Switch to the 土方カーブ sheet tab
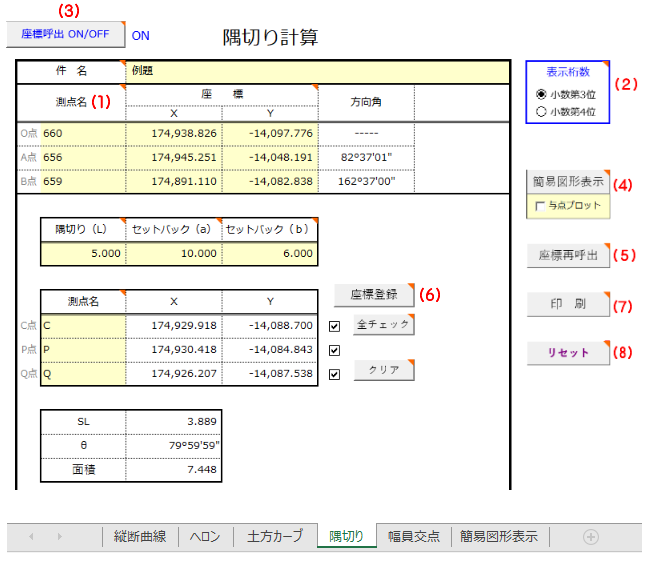 275,536
